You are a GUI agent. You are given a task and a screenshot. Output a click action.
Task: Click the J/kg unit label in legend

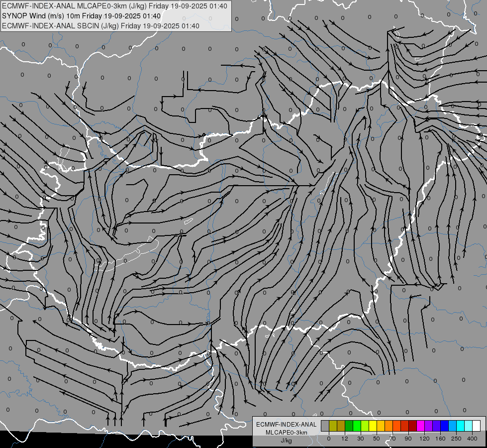287,441
